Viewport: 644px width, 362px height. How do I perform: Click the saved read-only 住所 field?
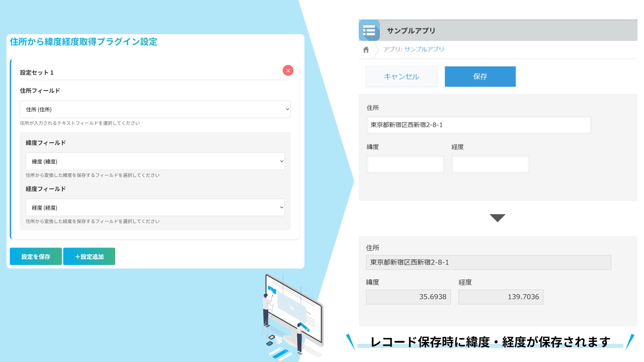(488, 262)
